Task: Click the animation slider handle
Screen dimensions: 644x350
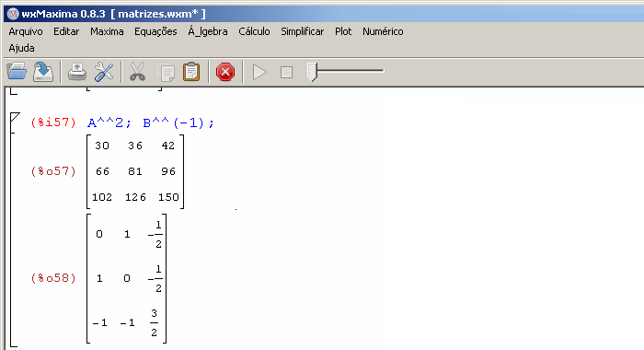Action: click(x=312, y=72)
